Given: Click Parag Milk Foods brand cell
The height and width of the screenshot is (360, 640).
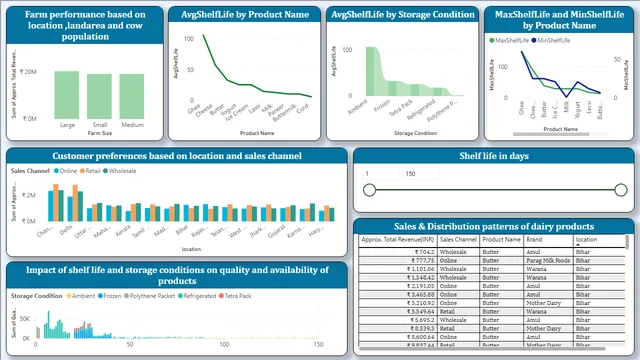Looking at the screenshot, I should (x=548, y=260).
